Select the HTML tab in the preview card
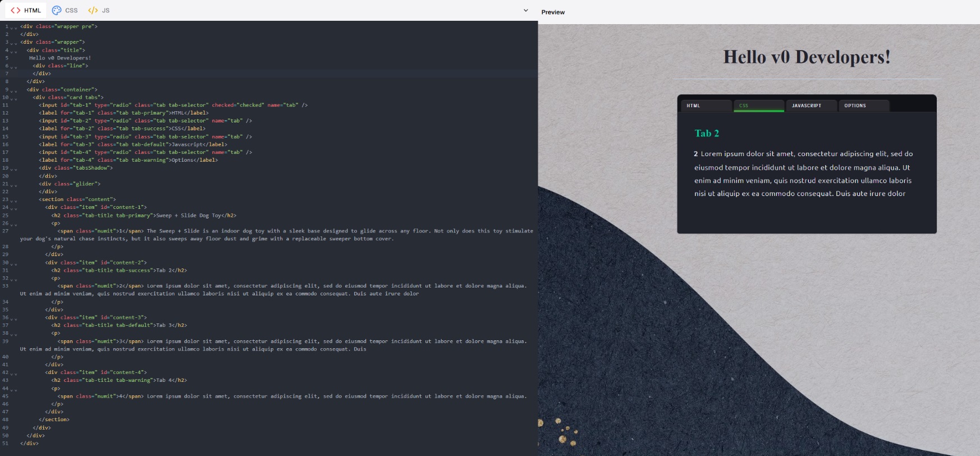The image size is (980, 456). tap(706, 106)
